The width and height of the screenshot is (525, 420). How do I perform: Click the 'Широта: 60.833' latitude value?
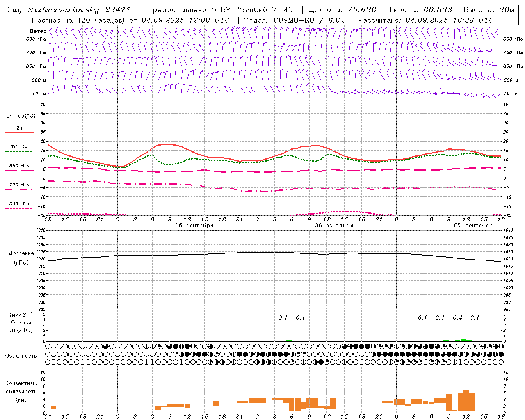click(420, 10)
